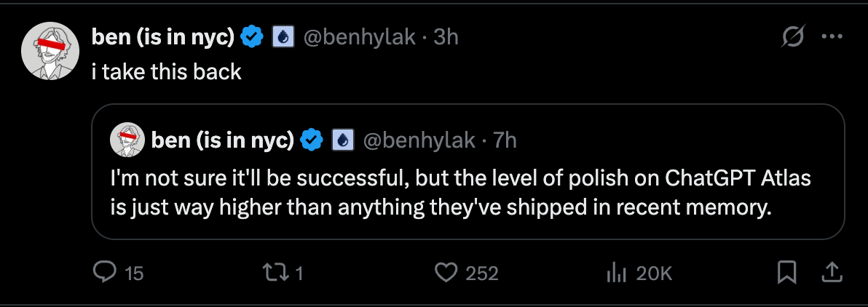Click the author name inside the quoted post
This screenshot has height=307, width=868.
point(221,140)
